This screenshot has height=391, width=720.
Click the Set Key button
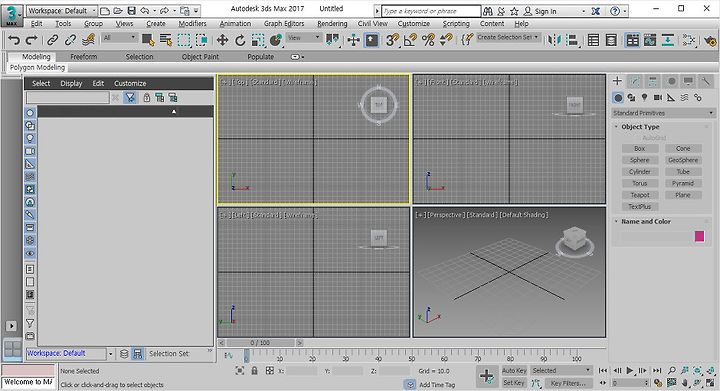(x=514, y=382)
